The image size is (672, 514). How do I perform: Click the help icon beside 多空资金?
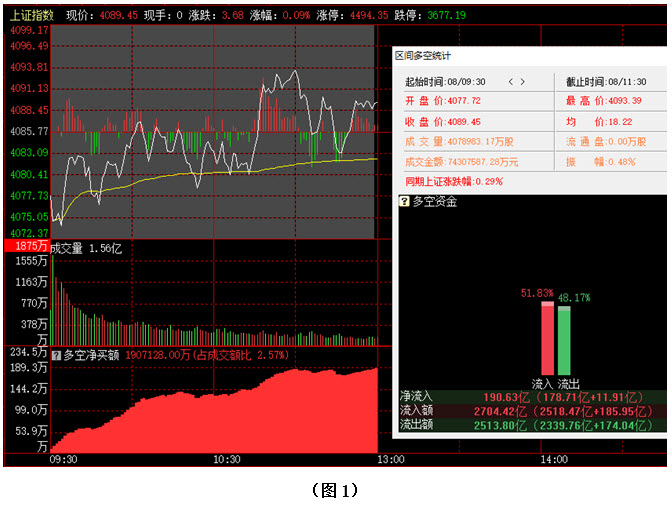[x=404, y=202]
